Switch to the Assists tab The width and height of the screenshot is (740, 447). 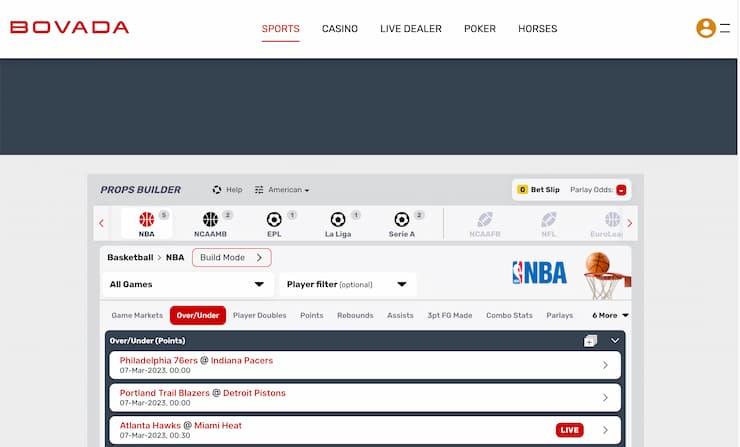[400, 315]
